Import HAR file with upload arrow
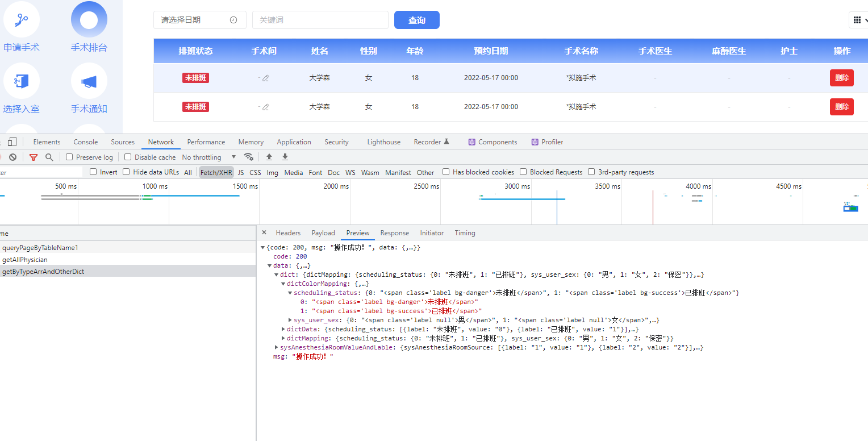The width and height of the screenshot is (868, 441). [269, 157]
